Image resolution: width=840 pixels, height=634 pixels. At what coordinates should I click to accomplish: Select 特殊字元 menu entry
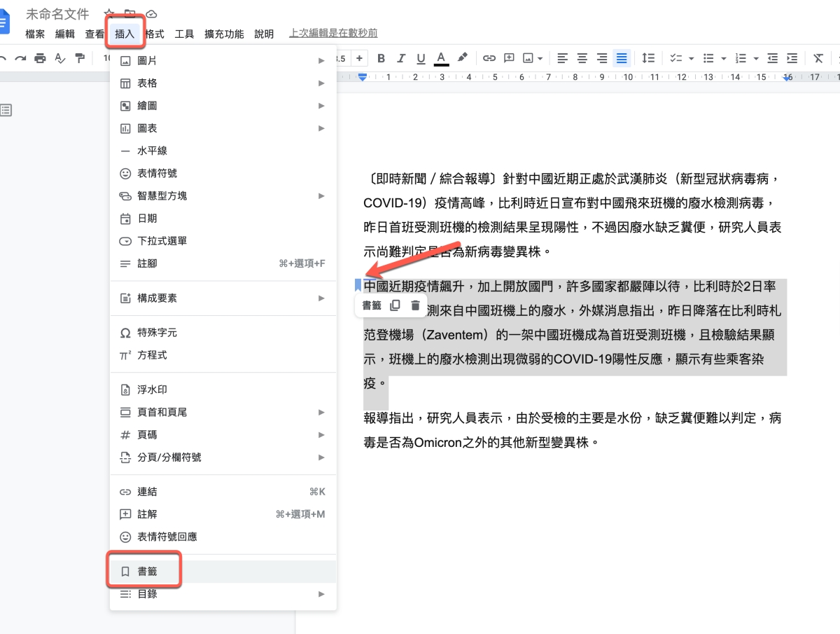[223, 333]
